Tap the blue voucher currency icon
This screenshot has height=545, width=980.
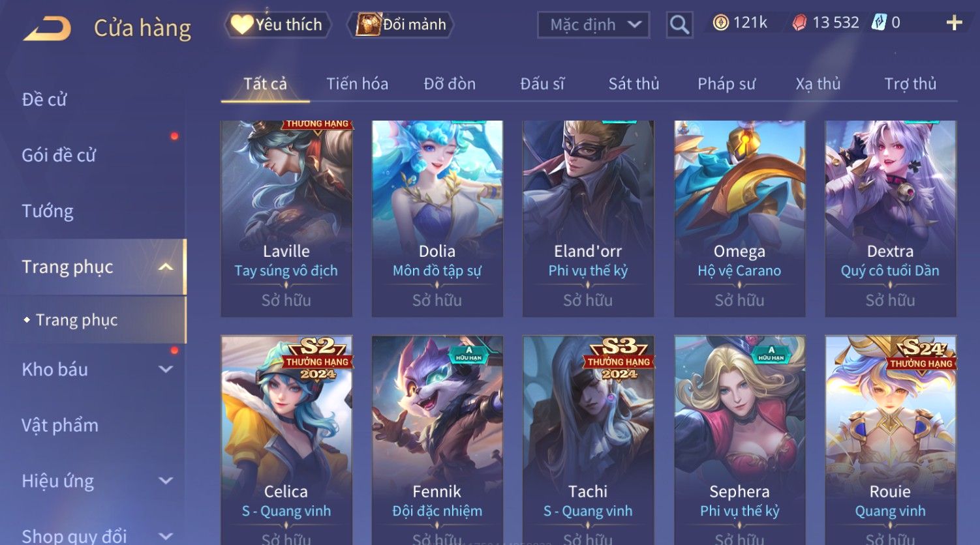coord(879,23)
